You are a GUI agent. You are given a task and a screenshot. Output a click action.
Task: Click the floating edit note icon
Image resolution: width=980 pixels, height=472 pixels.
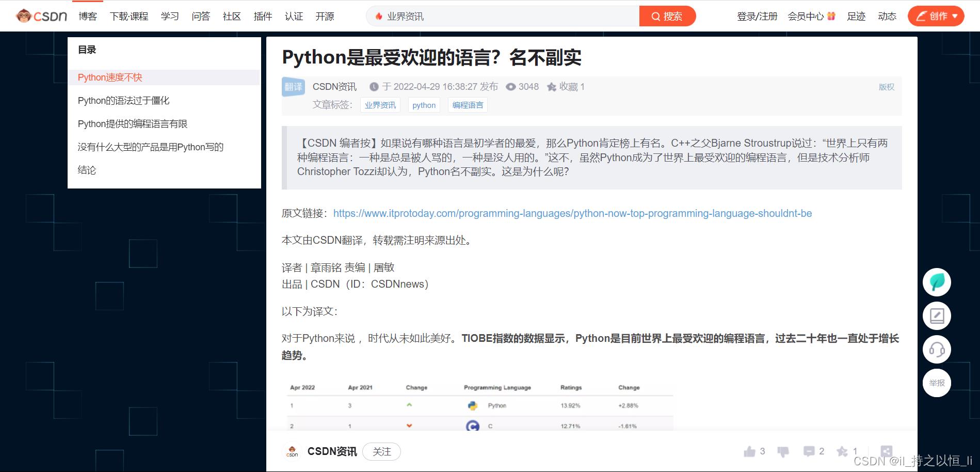[937, 316]
